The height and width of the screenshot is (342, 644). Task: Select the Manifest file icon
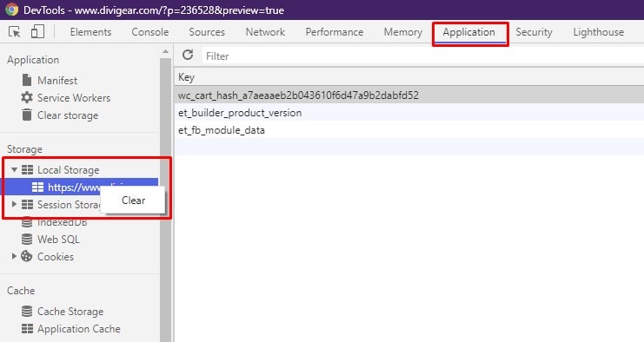27,80
